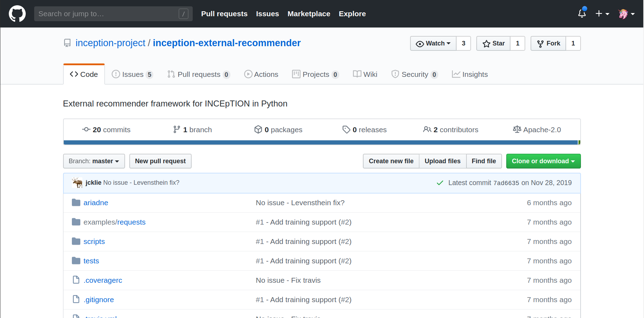View the 2 contributors page
The image size is (644, 318).
tap(451, 130)
